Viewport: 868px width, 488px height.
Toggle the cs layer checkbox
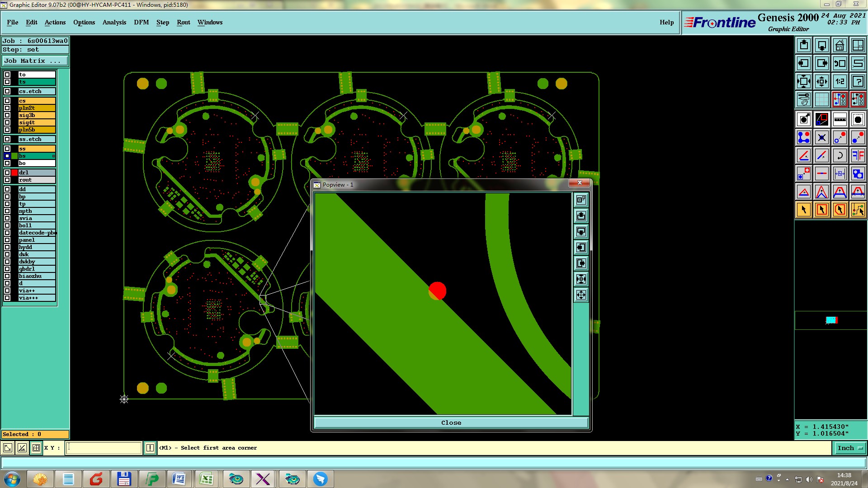pos(7,101)
